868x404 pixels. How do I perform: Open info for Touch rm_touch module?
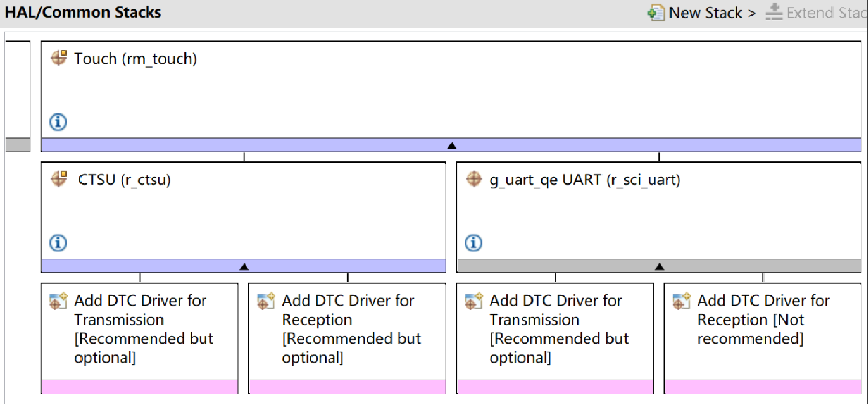click(58, 122)
